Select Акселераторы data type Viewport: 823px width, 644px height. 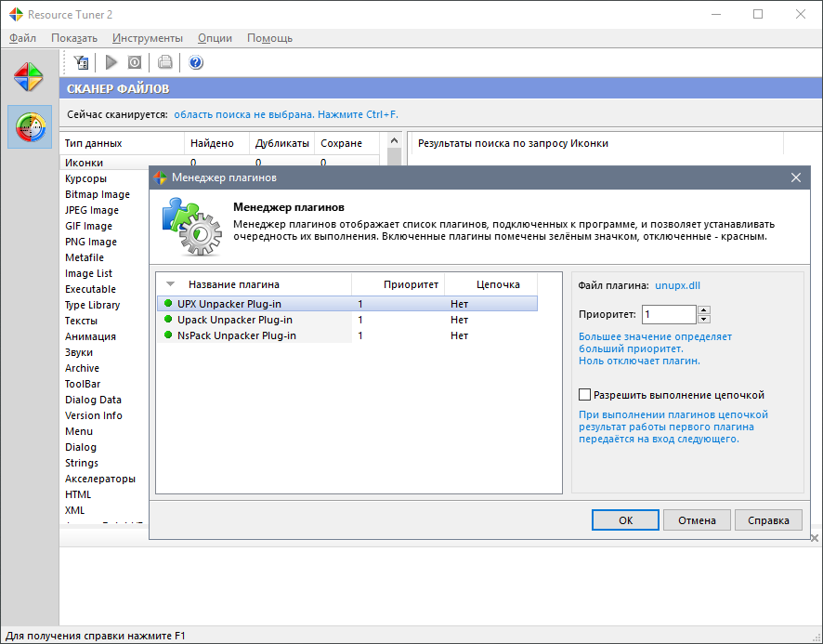tap(100, 478)
